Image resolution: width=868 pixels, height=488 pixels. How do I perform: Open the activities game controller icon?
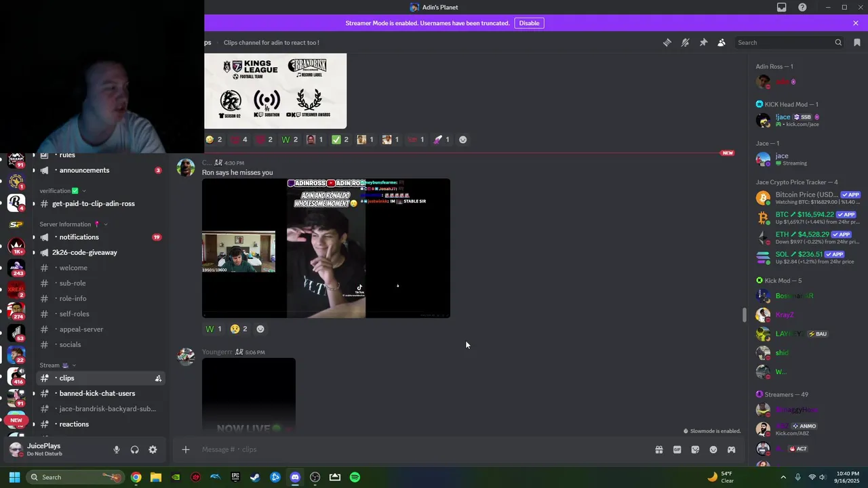731,449
